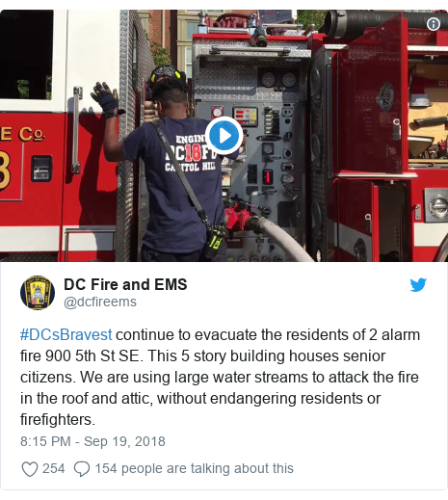Viewport: 448px width, 500px height.
Task: Open DC Fire and EMS profile avatar
Action: coord(38,293)
